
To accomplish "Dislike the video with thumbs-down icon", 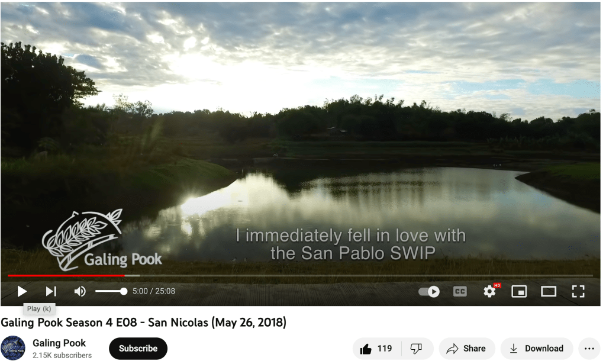I will coord(417,349).
